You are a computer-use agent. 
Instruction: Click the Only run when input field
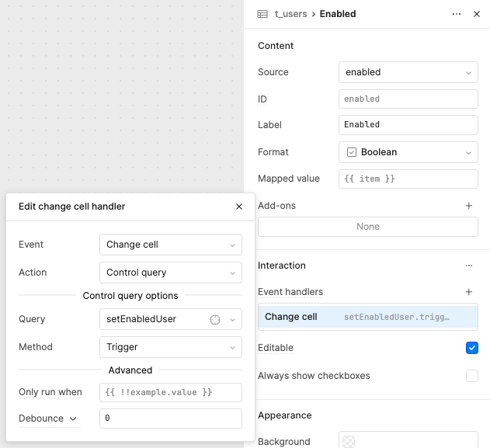tap(171, 392)
